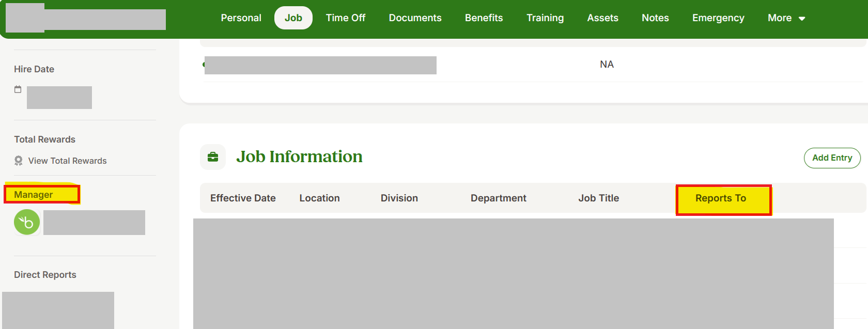Click the Job Information heading
Viewport: 868px width, 329px height.
(x=299, y=156)
